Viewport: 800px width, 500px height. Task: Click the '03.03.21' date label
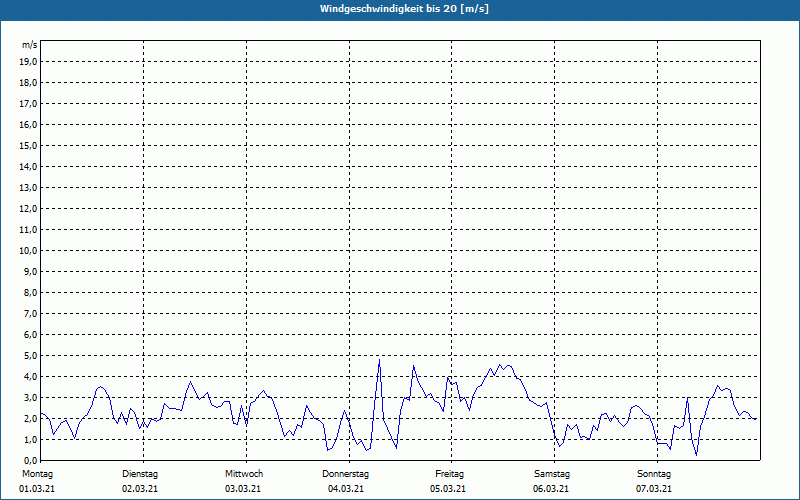(x=243, y=489)
